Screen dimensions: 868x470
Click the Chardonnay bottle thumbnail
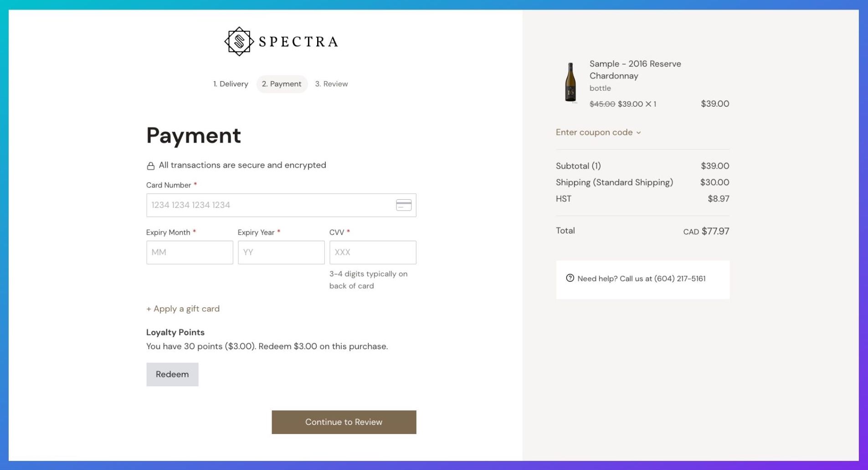tap(570, 83)
